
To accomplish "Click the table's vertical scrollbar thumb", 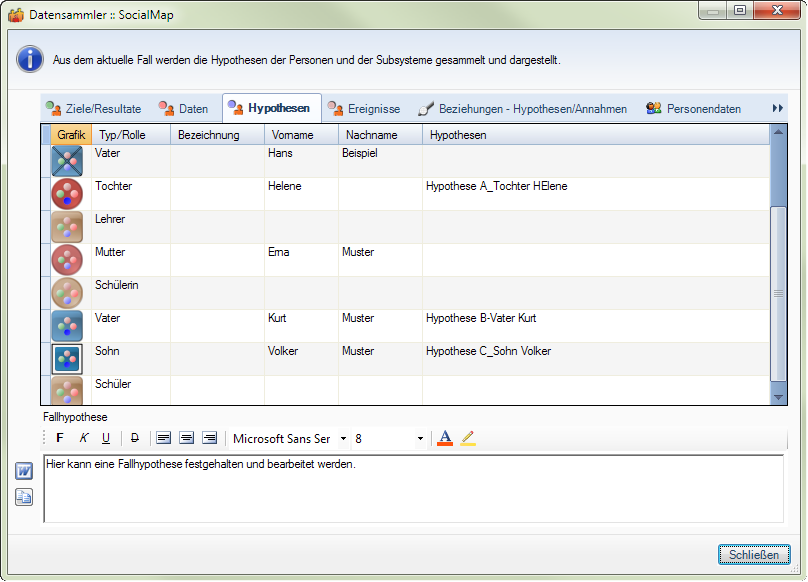I will point(779,293).
